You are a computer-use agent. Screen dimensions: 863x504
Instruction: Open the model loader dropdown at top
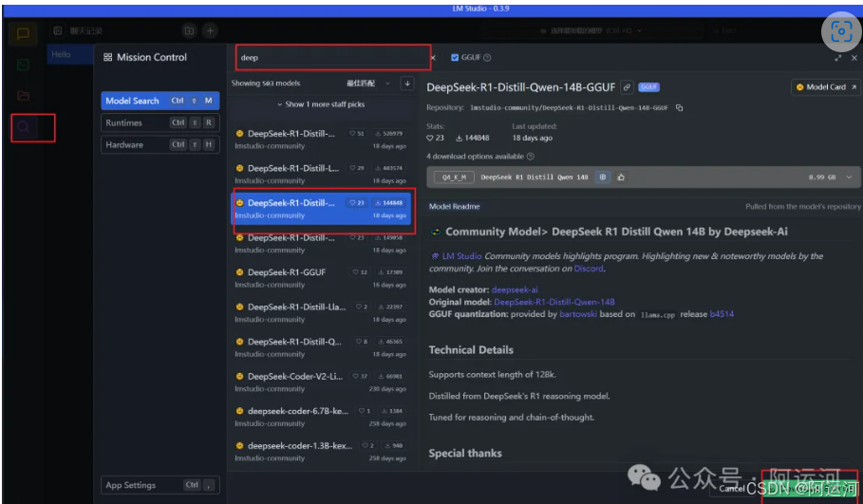591,30
